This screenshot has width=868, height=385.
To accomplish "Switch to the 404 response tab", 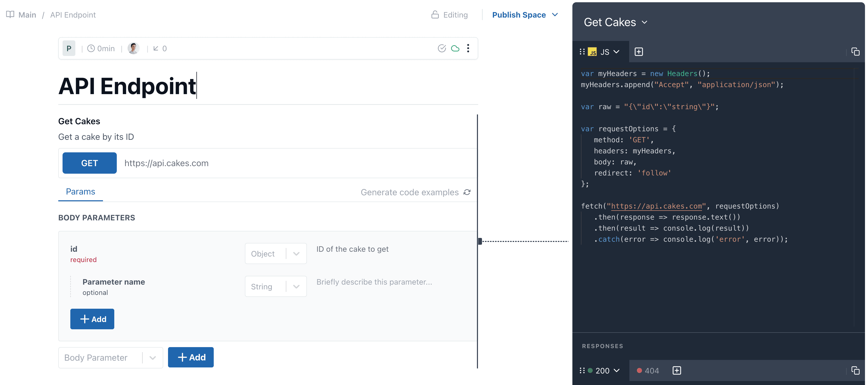I will point(648,371).
